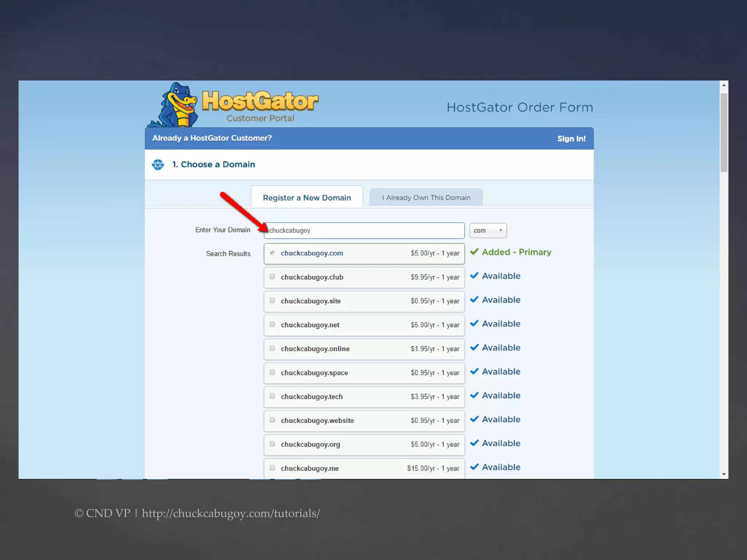Open the com domain extension dropdown

488,230
